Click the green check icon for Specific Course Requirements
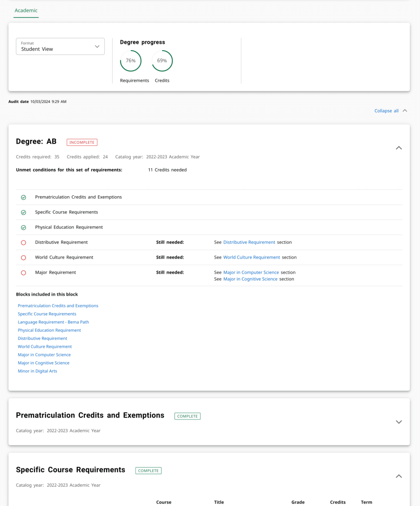420x506 pixels. (x=23, y=212)
